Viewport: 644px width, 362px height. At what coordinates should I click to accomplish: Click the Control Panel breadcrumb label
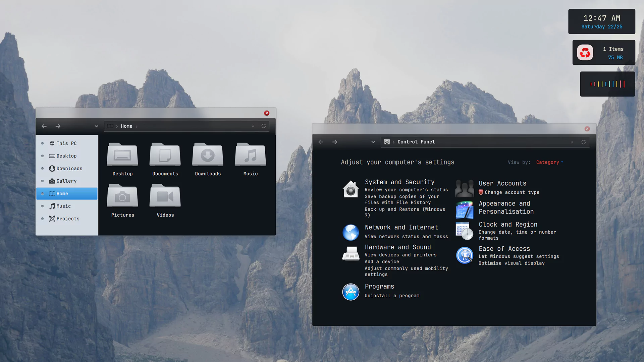(x=416, y=142)
